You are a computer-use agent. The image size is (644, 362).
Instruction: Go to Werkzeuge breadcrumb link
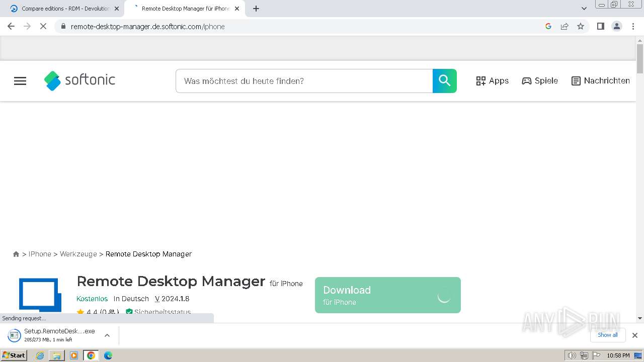click(78, 254)
